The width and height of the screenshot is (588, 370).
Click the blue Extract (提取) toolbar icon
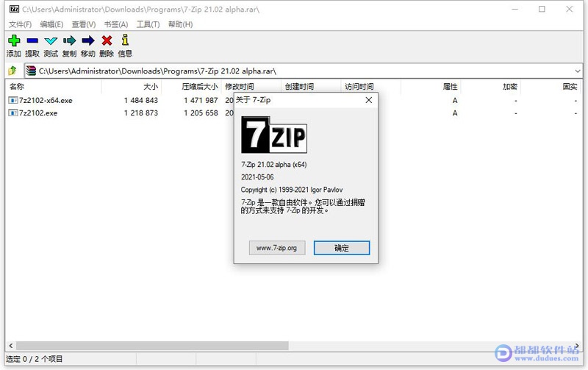click(32, 40)
